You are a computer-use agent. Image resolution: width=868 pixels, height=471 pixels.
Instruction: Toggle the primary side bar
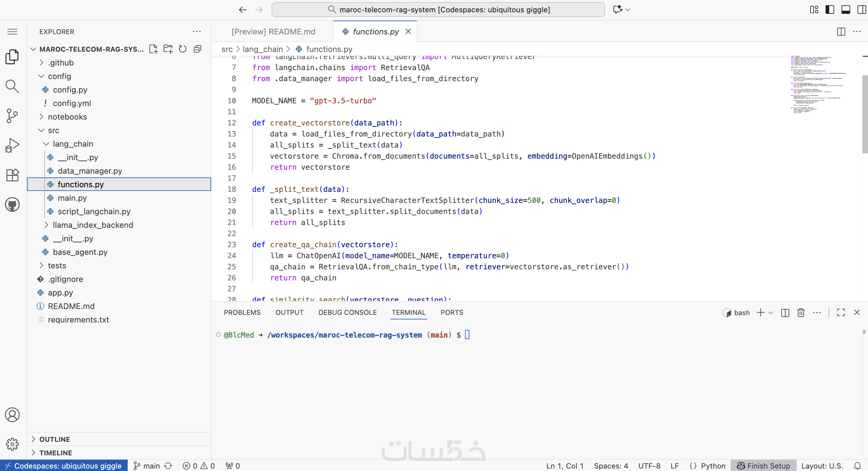point(830,10)
